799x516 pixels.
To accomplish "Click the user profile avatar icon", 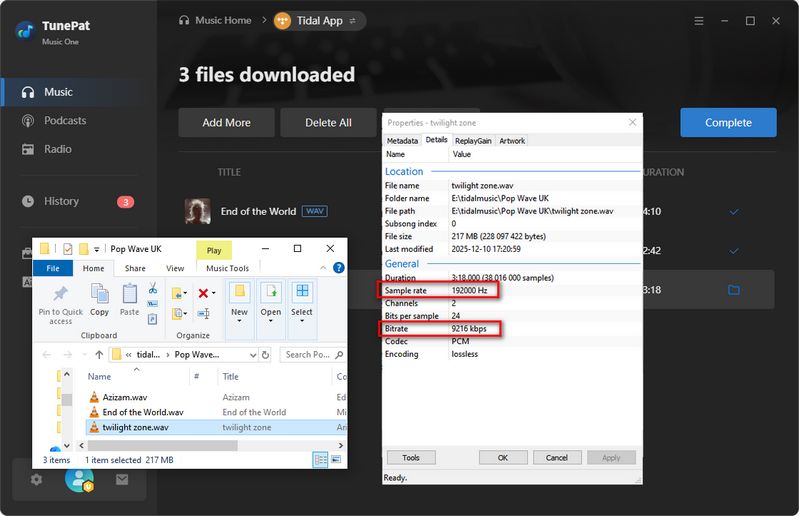I will [x=78, y=479].
